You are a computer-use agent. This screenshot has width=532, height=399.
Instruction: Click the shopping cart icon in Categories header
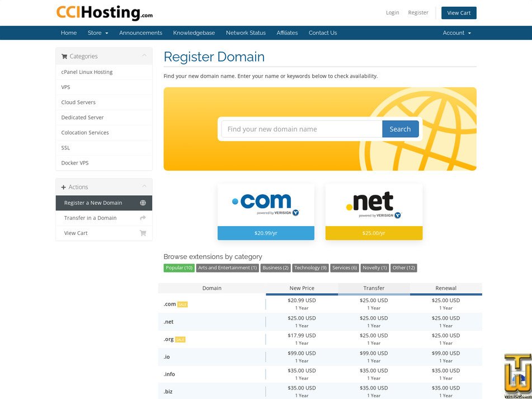(65, 56)
